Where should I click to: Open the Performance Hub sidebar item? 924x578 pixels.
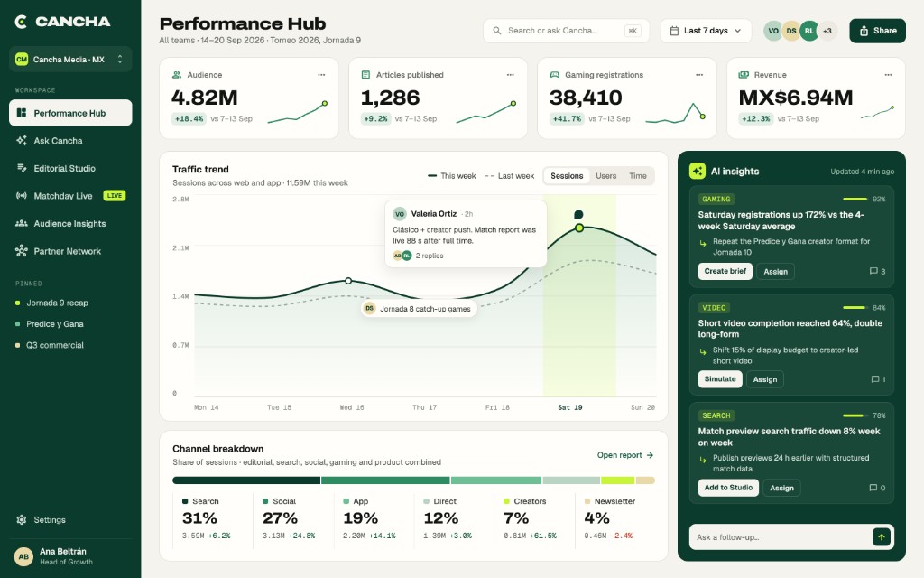point(70,113)
